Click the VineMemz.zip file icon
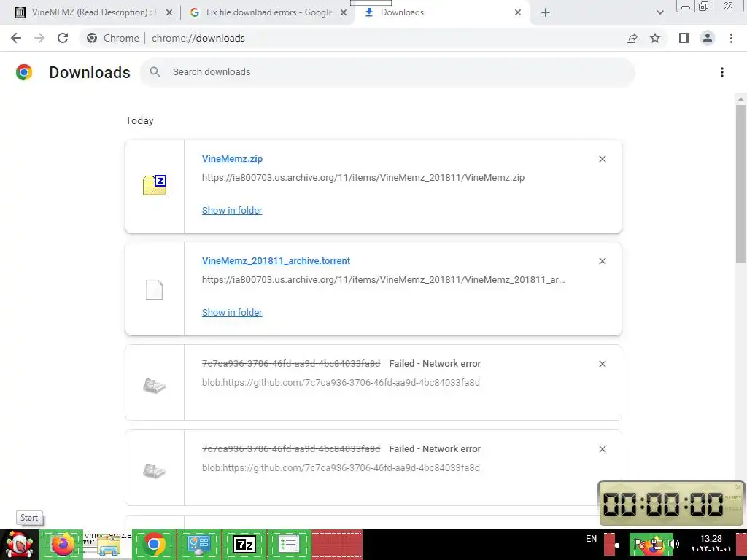The image size is (747, 560). click(x=155, y=185)
